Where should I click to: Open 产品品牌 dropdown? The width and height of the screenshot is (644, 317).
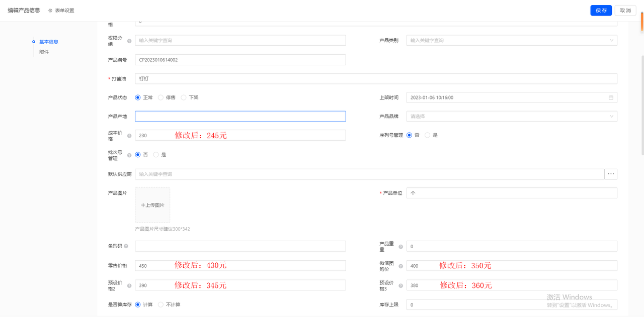(512, 116)
